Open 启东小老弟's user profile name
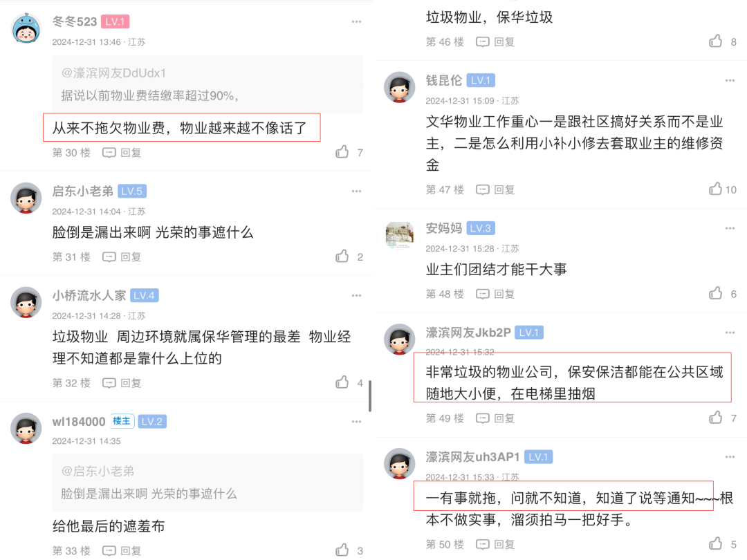747x560 pixels. (x=82, y=191)
